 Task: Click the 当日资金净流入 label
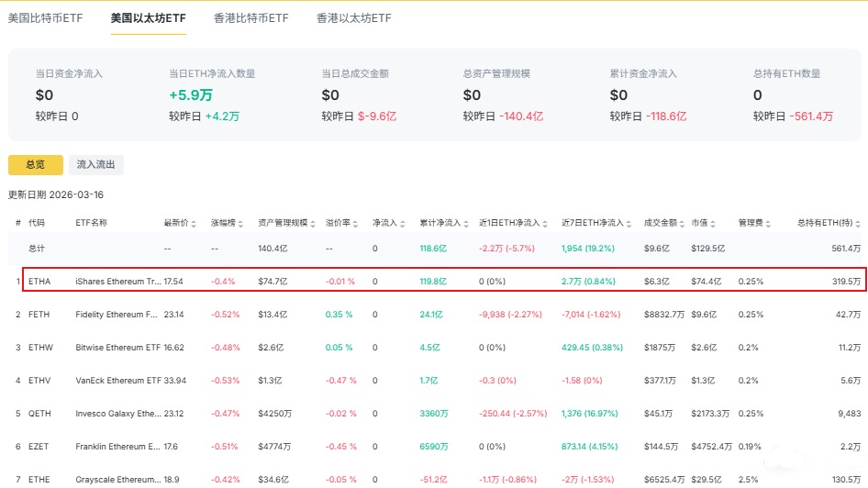[69, 73]
